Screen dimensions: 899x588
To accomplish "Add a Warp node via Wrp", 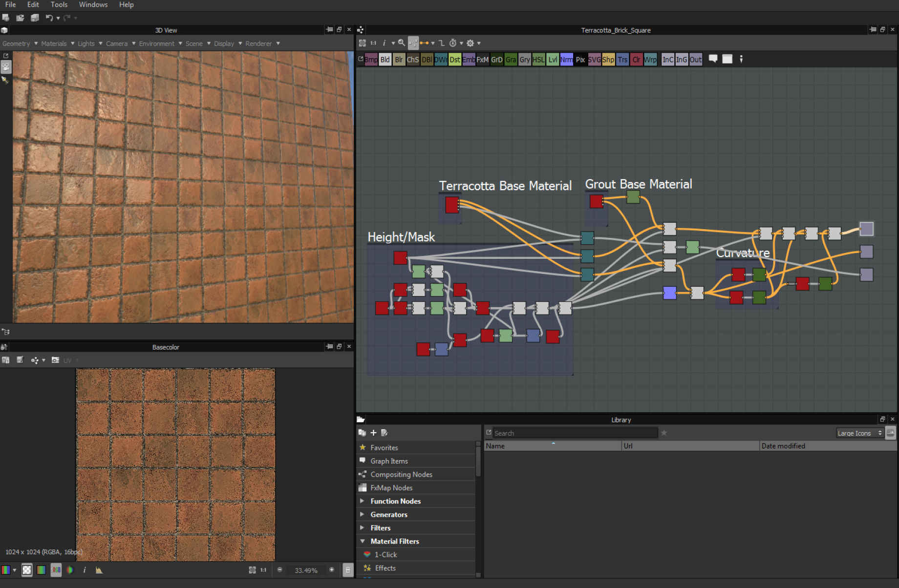I will (650, 60).
